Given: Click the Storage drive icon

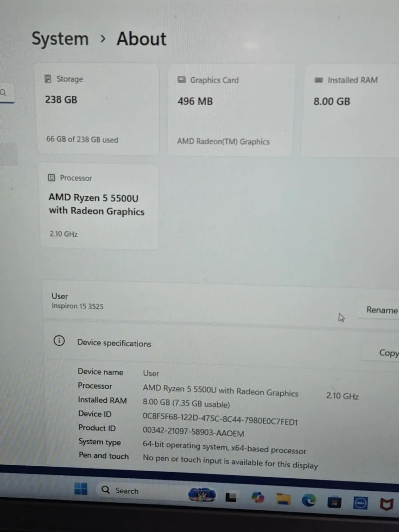Looking at the screenshot, I should [48, 79].
